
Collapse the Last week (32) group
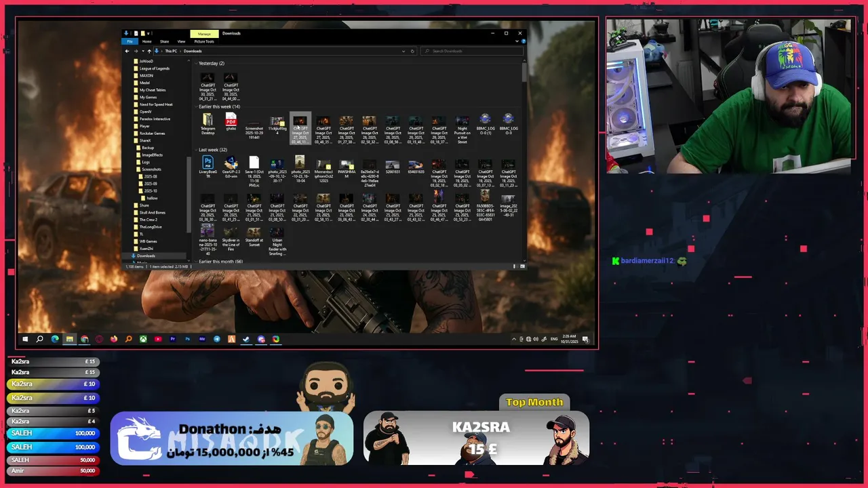pos(196,150)
